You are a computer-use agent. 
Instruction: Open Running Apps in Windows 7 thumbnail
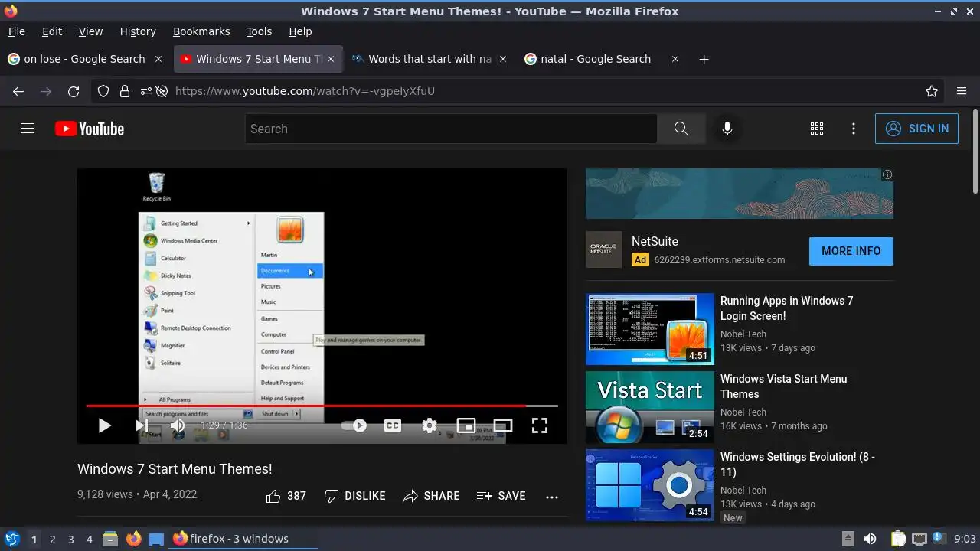click(x=650, y=329)
